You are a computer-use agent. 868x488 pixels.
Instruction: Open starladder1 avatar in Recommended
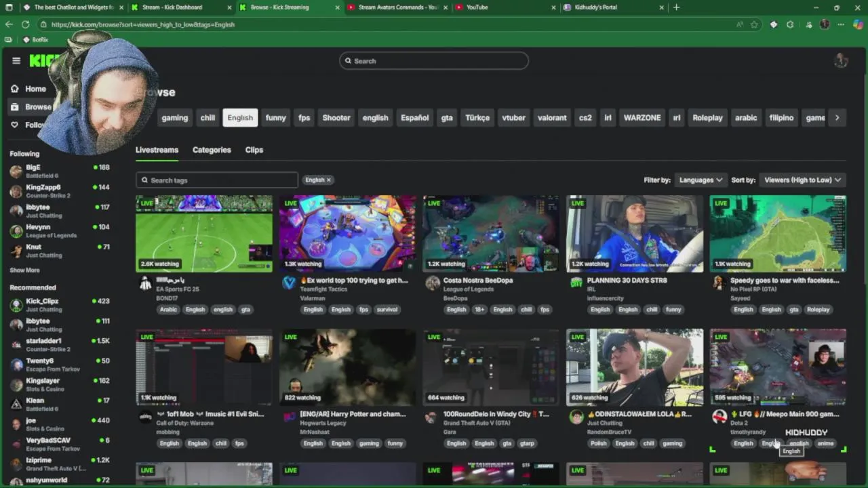coord(16,344)
